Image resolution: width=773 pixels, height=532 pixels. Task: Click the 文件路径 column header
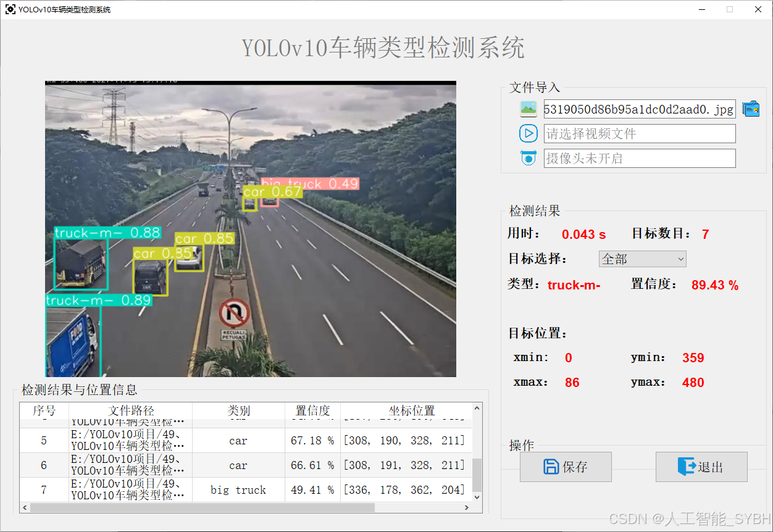[x=131, y=410]
